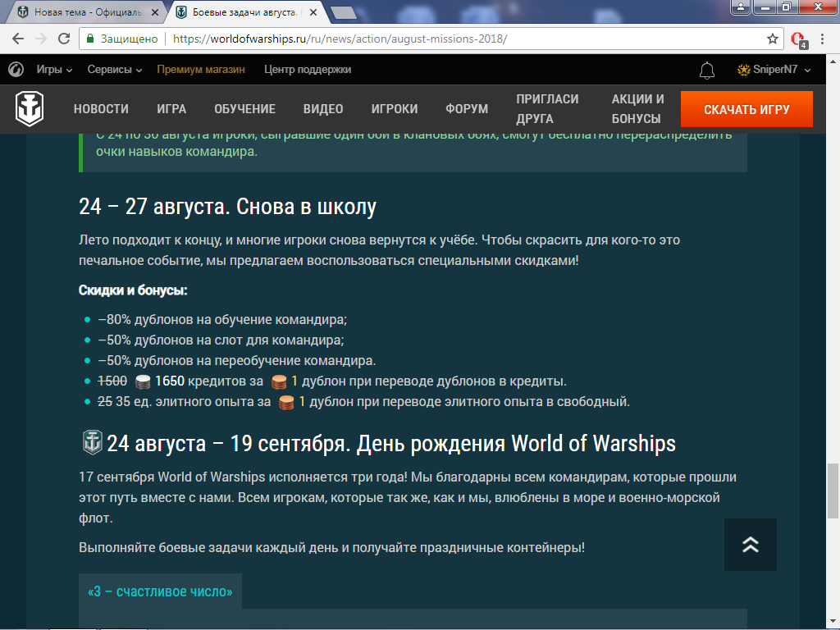Close the 'Боевые задачи августа' tab
This screenshot has height=630, width=840.
pos(313,12)
